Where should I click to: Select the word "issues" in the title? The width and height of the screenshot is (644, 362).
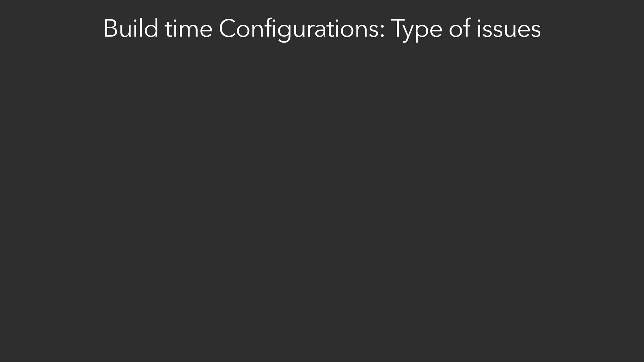click(509, 29)
